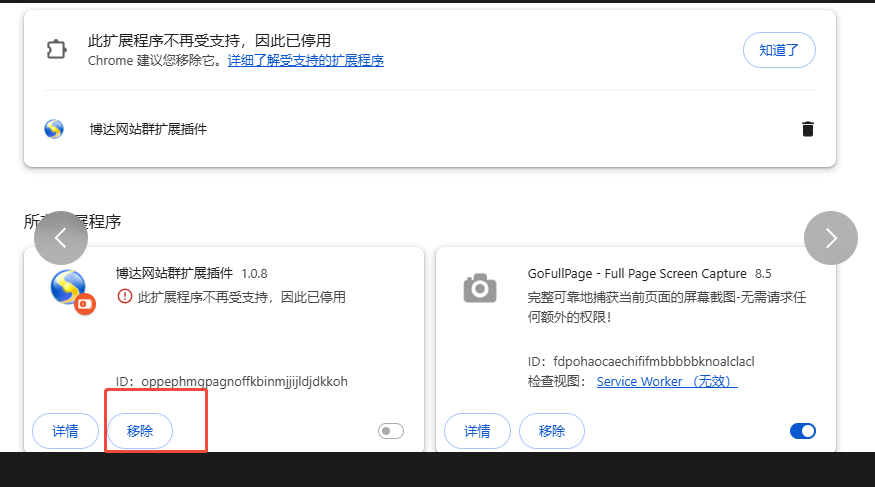Turn off the GoFullPage extension toggle

click(x=803, y=431)
